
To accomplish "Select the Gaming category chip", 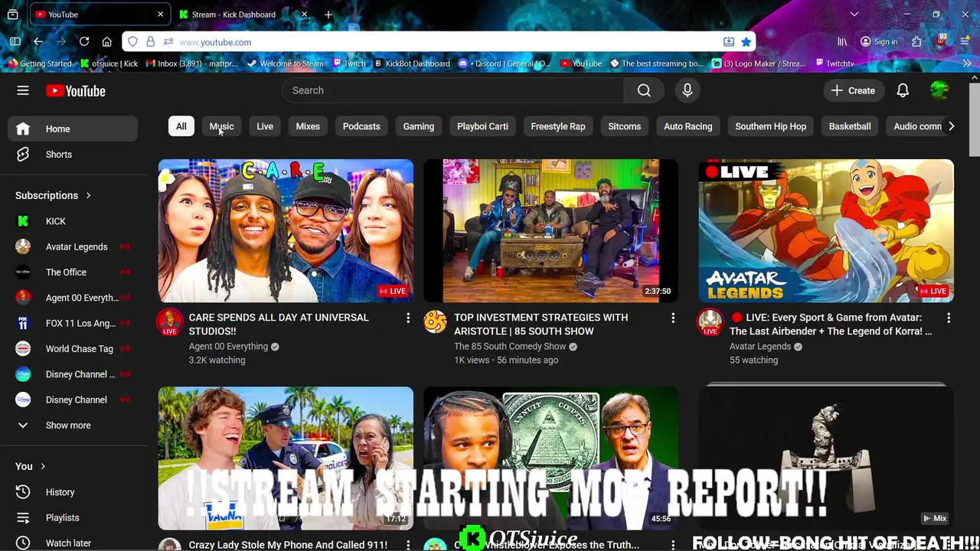I will point(419,126).
